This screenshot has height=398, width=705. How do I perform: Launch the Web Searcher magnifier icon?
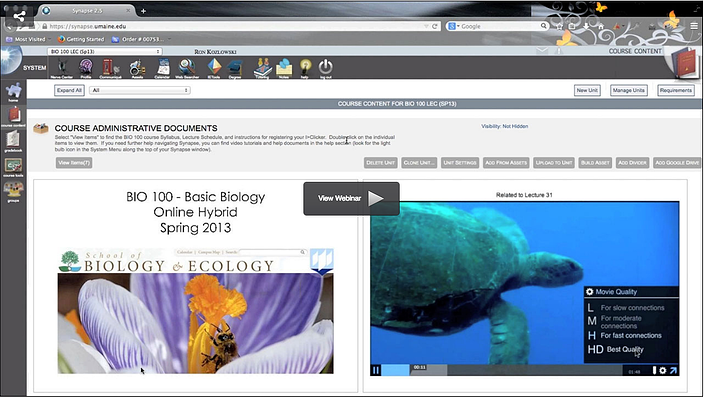coord(187,68)
